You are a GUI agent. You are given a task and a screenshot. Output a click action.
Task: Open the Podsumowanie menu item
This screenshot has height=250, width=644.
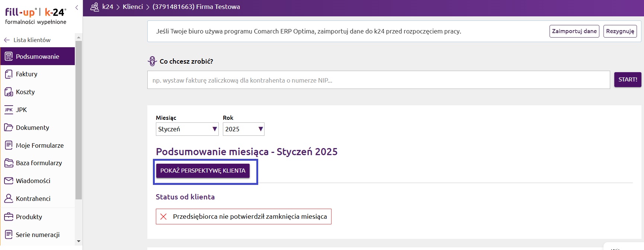pos(37,57)
